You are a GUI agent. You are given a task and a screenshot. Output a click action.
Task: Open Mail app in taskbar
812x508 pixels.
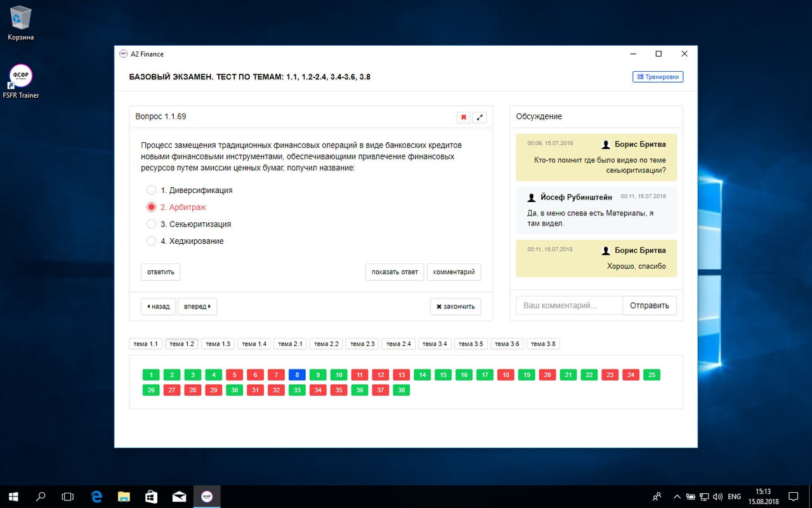(x=179, y=497)
